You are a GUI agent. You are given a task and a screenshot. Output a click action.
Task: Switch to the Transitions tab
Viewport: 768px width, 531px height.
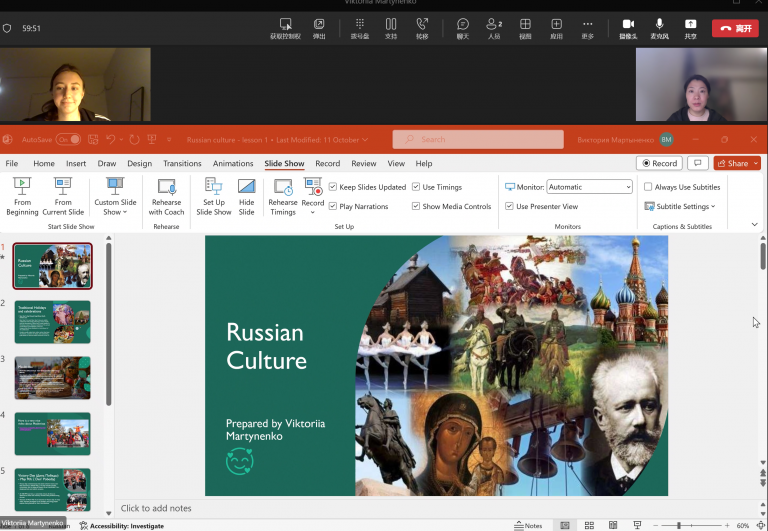[182, 164]
